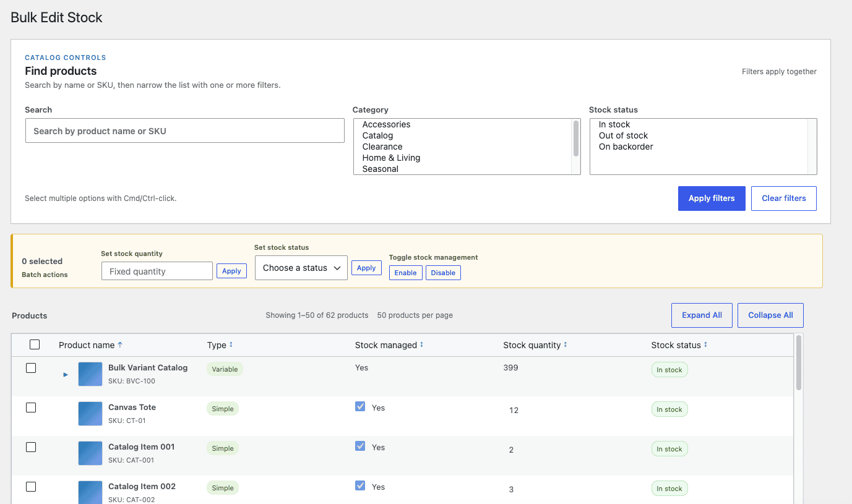
Task: Click Catalog Item 002 quantity 3
Action: [x=511, y=489]
